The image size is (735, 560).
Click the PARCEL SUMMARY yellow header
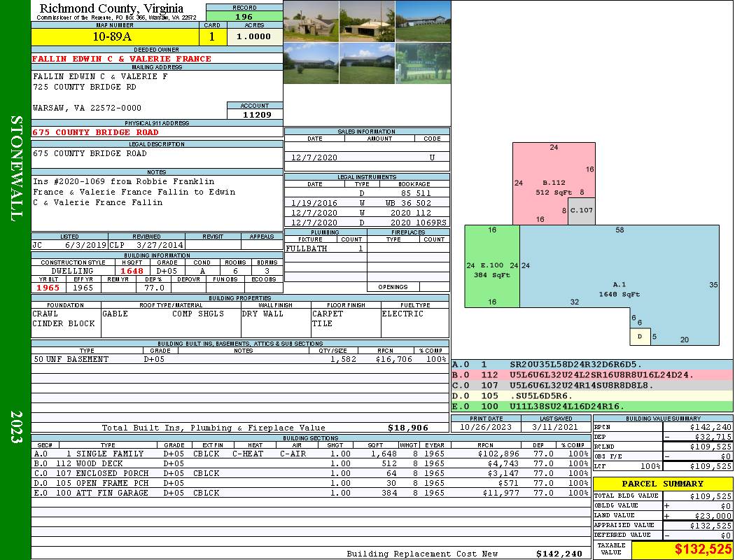[663, 484]
